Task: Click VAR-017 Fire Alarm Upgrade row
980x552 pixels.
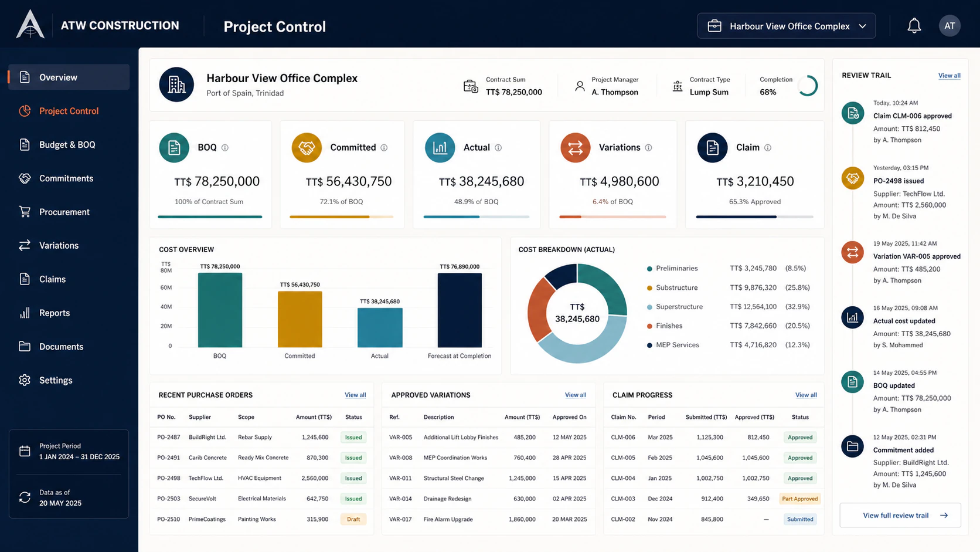Action: 488,519
